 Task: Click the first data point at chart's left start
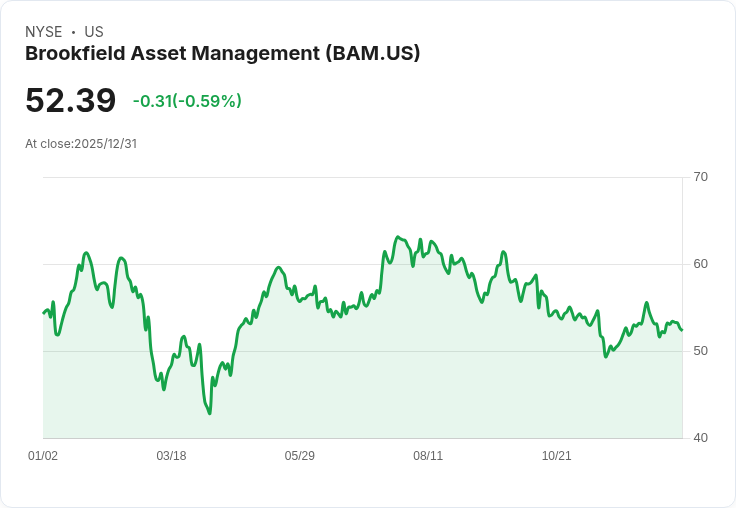[44, 313]
